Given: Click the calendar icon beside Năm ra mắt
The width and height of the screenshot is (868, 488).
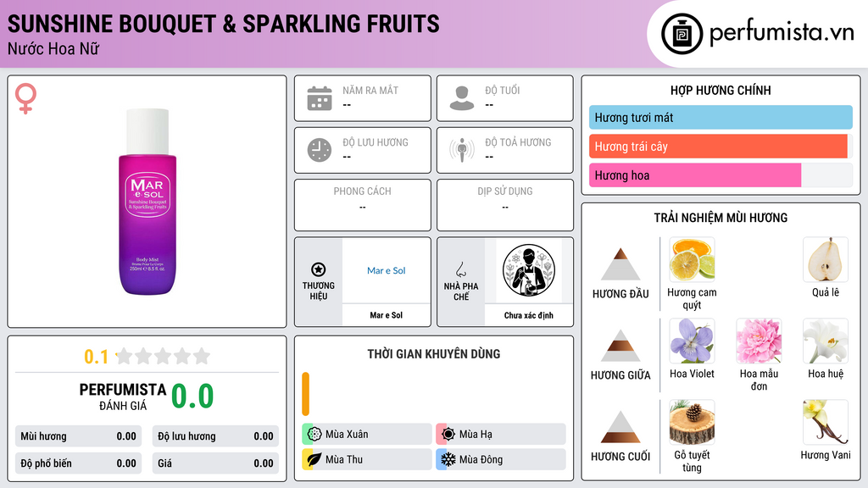Looking at the screenshot, I should (320, 98).
